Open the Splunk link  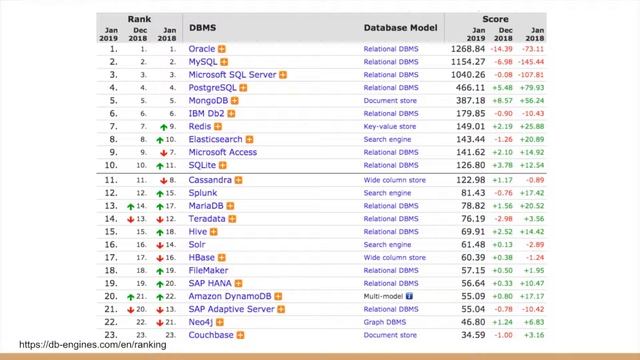[202, 193]
